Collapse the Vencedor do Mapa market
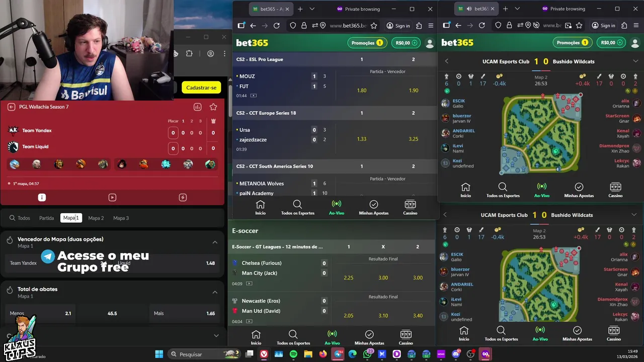This screenshot has height=362, width=644. click(215, 242)
